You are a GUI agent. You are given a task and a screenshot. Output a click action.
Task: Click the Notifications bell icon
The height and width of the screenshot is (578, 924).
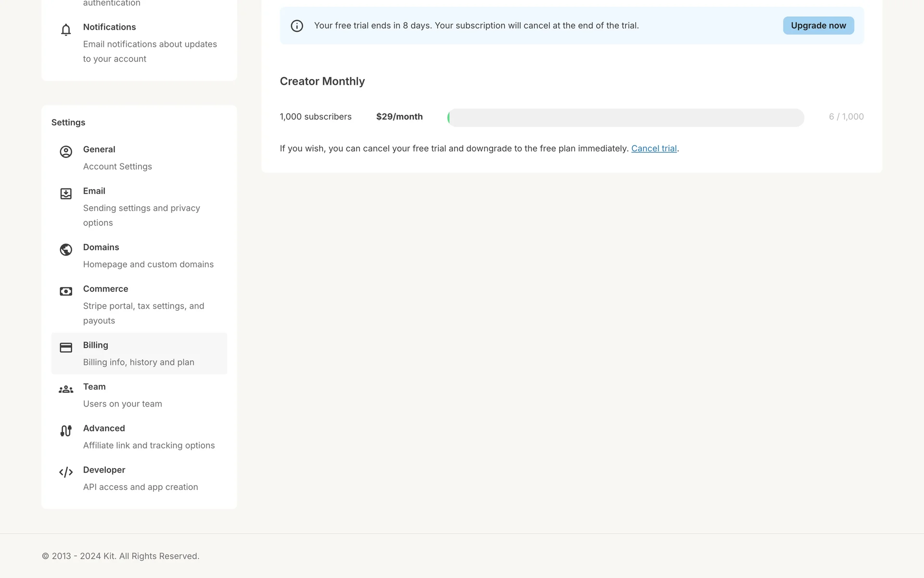point(66,30)
